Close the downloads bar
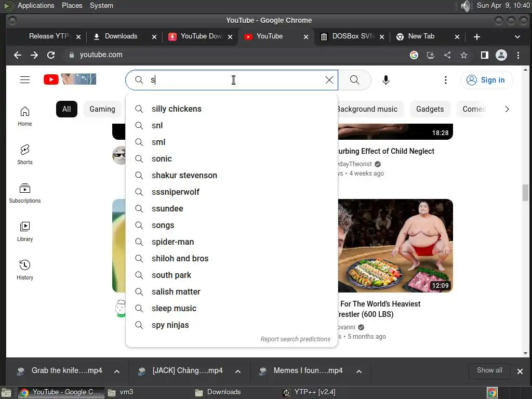The height and width of the screenshot is (399, 532). pyautogui.click(x=520, y=371)
